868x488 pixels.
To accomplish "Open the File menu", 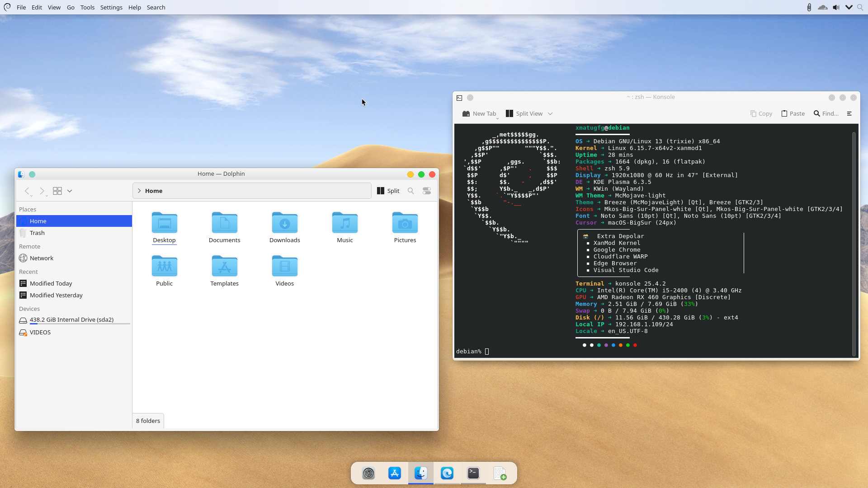I will [21, 7].
